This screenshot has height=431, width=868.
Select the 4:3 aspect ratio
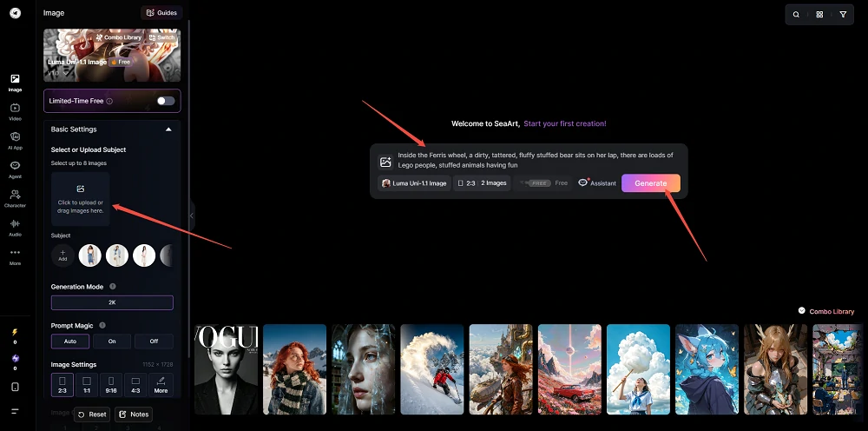[x=135, y=384]
